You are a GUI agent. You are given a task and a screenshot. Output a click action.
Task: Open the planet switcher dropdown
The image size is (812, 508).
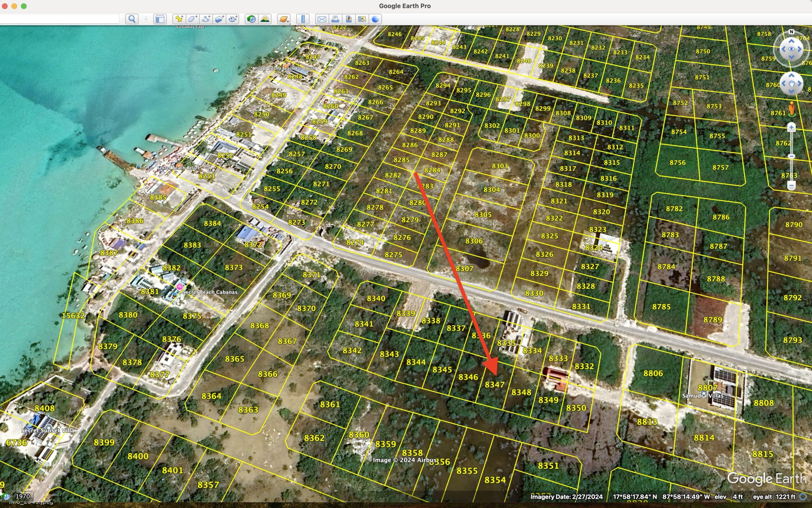click(x=284, y=19)
